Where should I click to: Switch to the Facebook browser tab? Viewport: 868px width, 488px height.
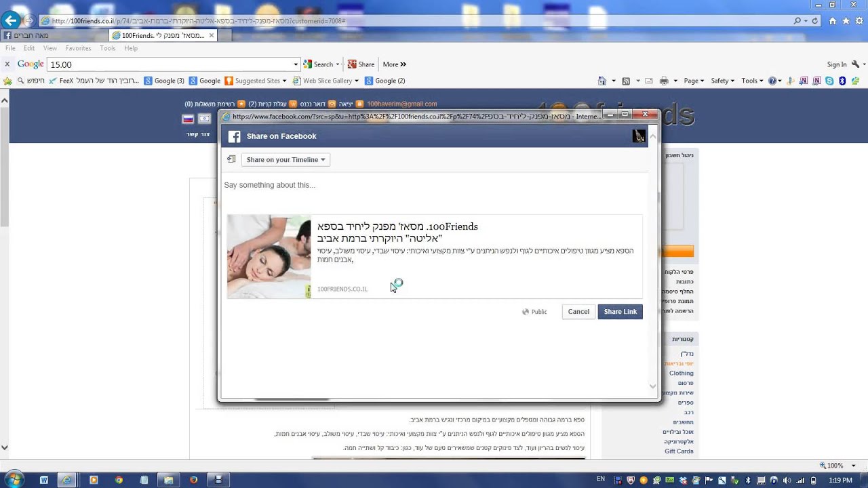pyautogui.click(x=54, y=35)
